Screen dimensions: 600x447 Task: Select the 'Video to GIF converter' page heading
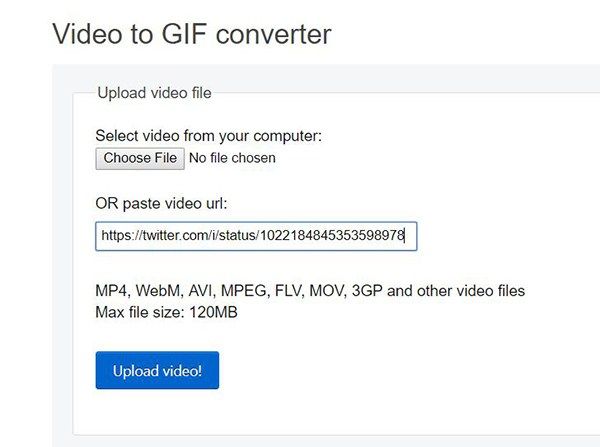192,34
